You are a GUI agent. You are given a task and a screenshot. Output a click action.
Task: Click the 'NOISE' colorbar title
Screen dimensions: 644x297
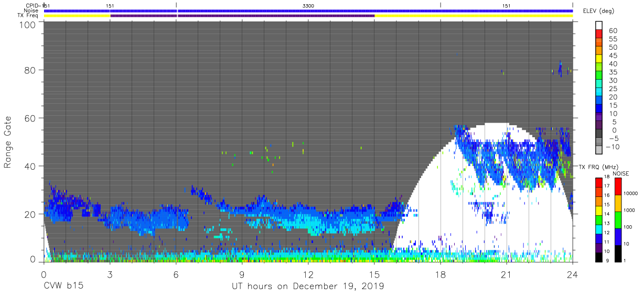click(x=620, y=173)
